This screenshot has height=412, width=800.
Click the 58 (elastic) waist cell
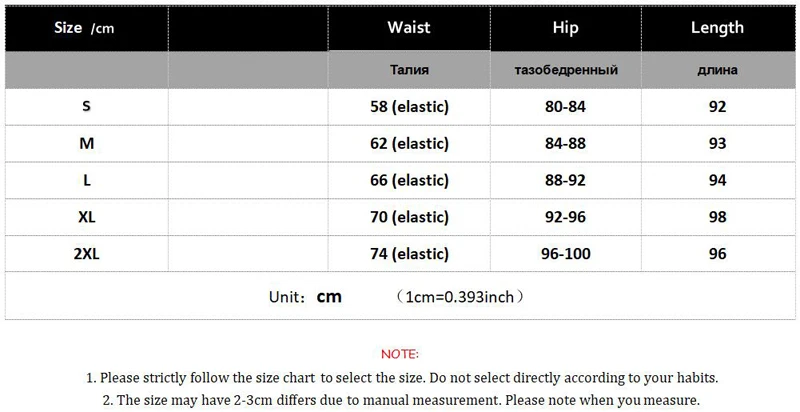pos(408,107)
